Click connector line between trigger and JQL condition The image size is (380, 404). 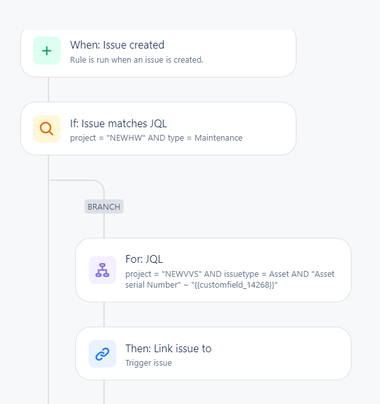pos(49,90)
